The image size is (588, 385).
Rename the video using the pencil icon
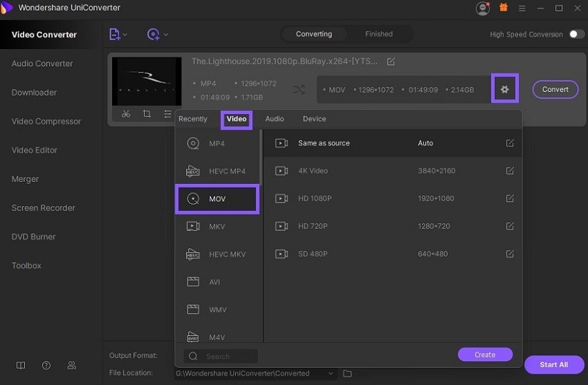[x=391, y=61]
